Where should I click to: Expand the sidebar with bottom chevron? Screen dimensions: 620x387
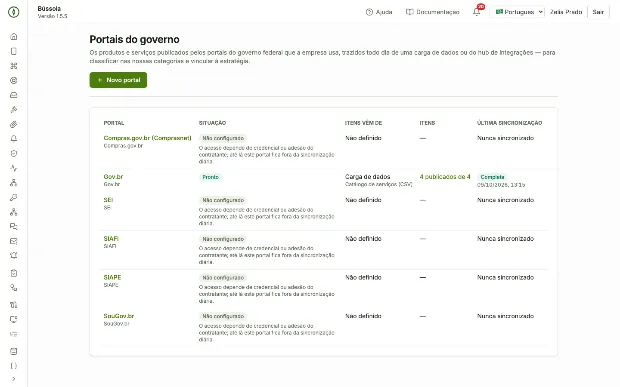[14, 379]
